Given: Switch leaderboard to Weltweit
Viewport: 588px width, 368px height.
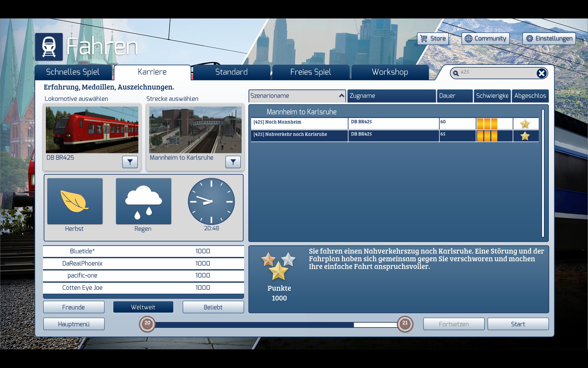Looking at the screenshot, I should pyautogui.click(x=143, y=307).
